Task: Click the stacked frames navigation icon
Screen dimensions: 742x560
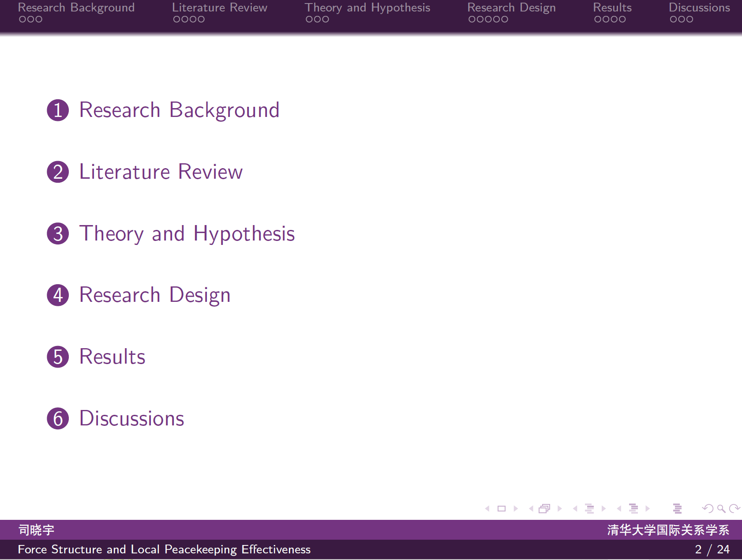Action: click(545, 509)
